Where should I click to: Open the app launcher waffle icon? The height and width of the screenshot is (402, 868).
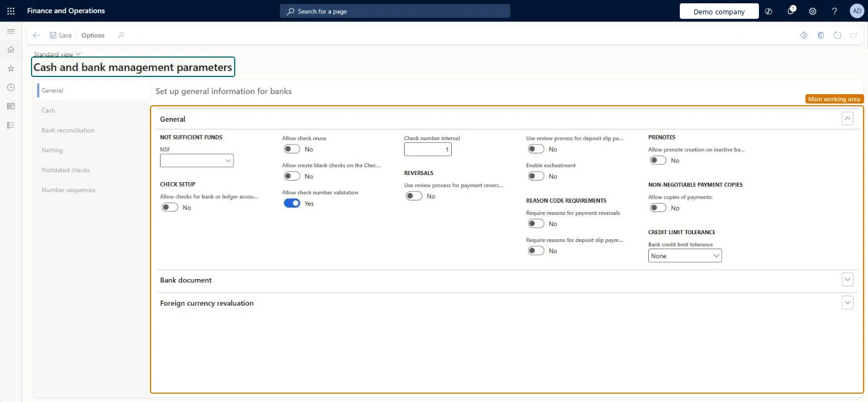(x=11, y=11)
